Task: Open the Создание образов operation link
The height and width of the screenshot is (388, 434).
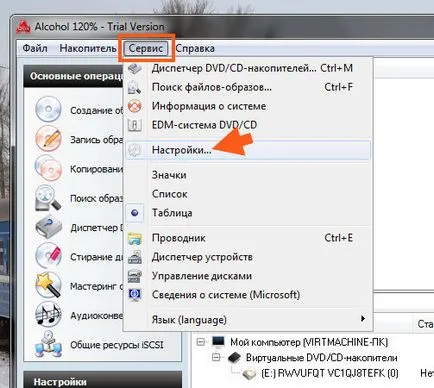Action: pos(96,110)
